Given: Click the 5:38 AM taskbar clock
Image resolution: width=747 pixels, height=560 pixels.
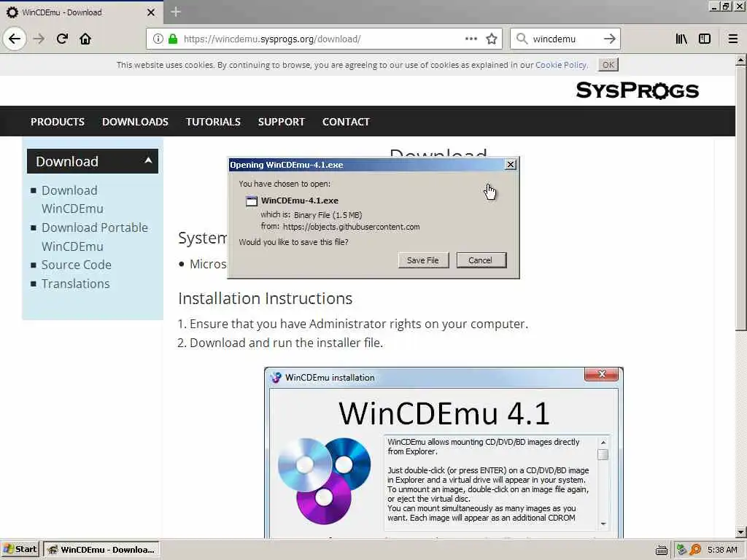Looking at the screenshot, I should point(722,550).
